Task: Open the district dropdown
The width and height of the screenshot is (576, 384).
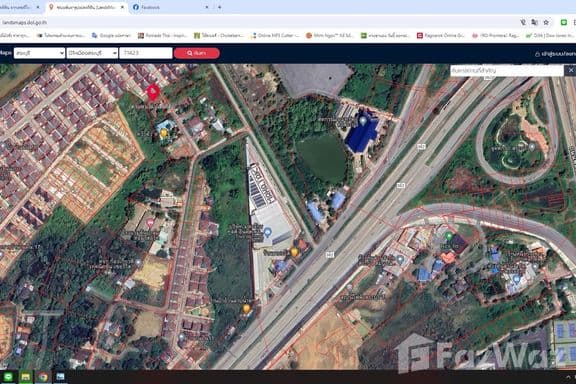Action: click(x=92, y=53)
